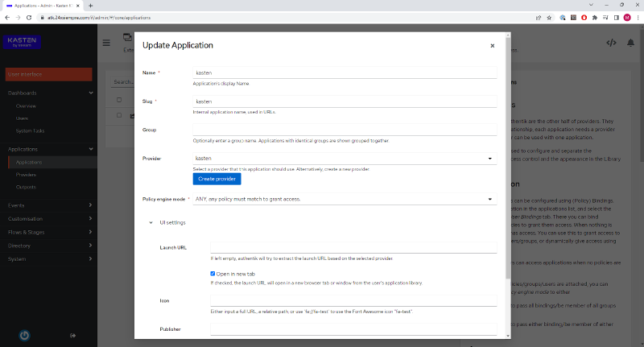Screen dimensions: 644x347
Task: Collapse the Applications sidebar section
Action: click(x=91, y=149)
